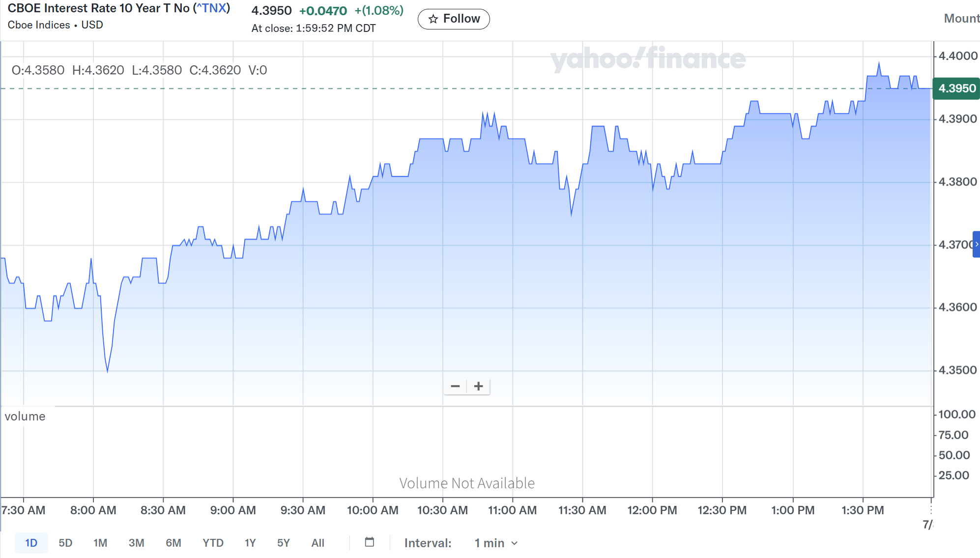Click the OHLC values readout
The width and height of the screenshot is (980, 558).
[139, 70]
